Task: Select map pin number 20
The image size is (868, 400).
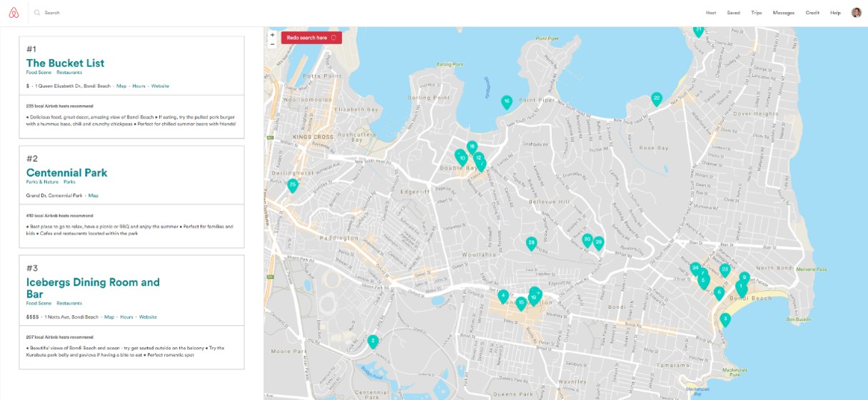Action: coord(587,240)
